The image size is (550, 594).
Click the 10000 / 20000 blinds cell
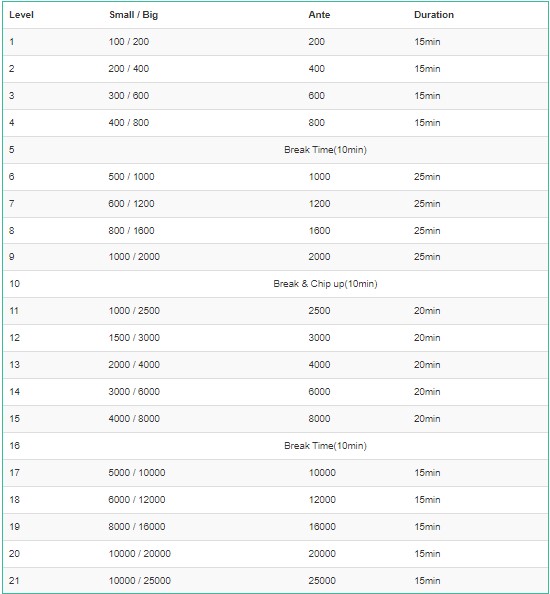coord(140,553)
